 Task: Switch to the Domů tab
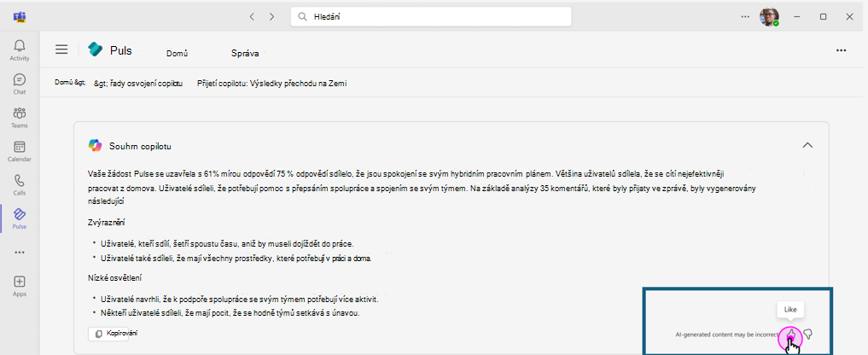coord(177,53)
